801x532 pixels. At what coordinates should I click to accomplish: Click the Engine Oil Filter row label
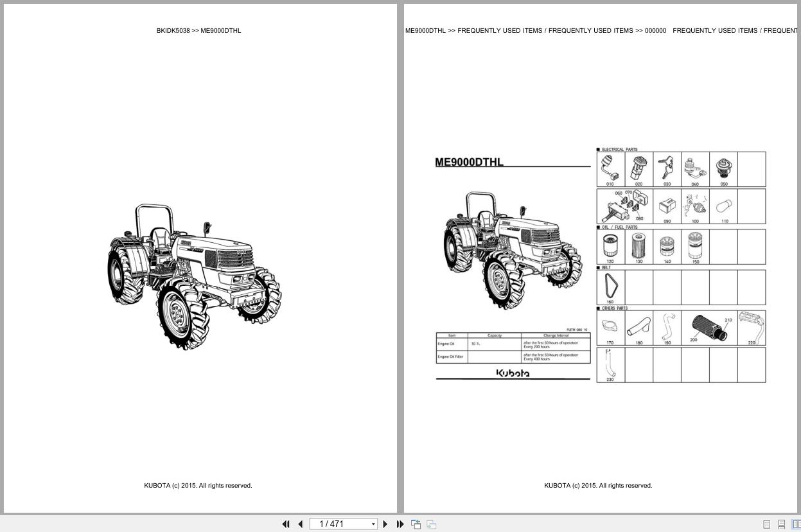click(450, 357)
